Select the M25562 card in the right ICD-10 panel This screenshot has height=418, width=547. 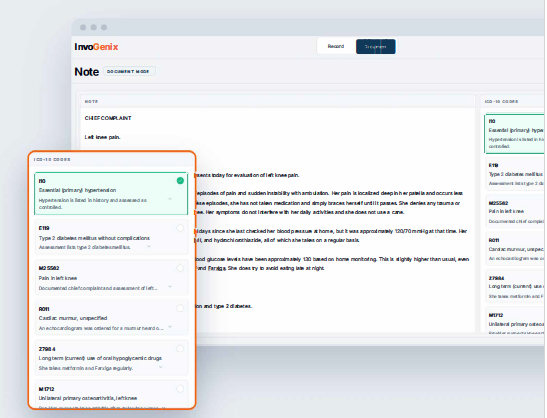[x=515, y=211]
